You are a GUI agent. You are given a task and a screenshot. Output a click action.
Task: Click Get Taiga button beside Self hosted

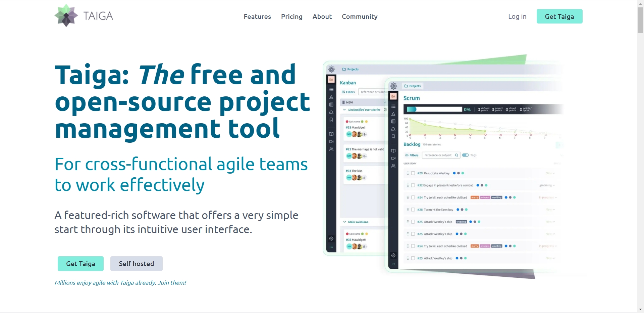tap(80, 264)
